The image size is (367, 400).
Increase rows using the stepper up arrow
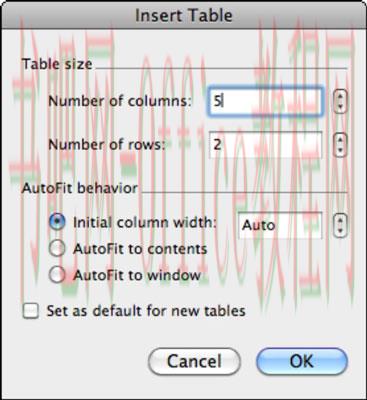pyautogui.click(x=340, y=139)
